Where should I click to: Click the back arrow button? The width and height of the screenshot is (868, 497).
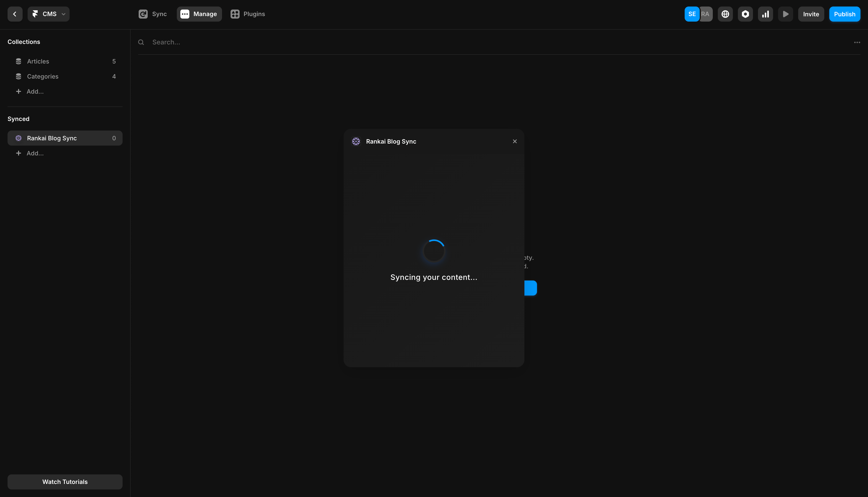click(x=15, y=14)
